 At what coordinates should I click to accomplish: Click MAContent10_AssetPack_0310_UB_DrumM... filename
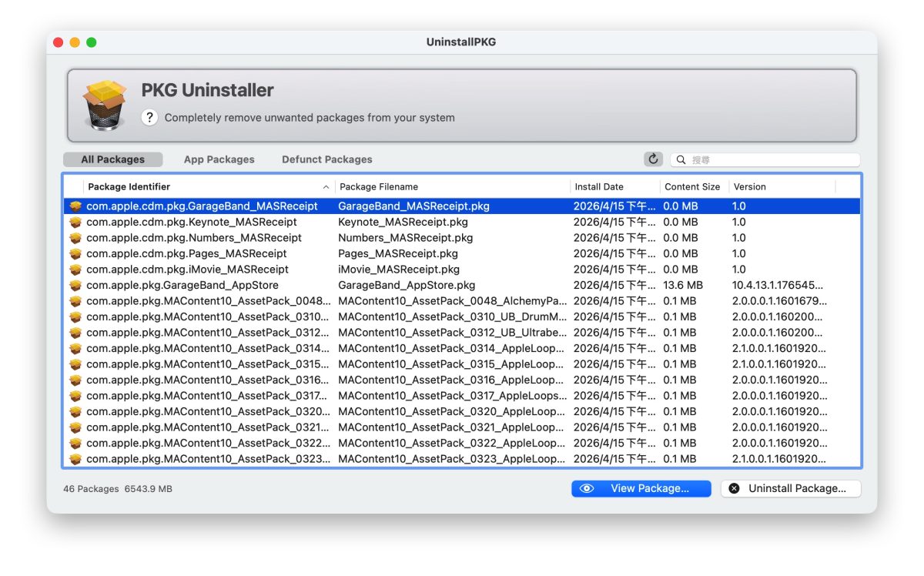(x=453, y=316)
